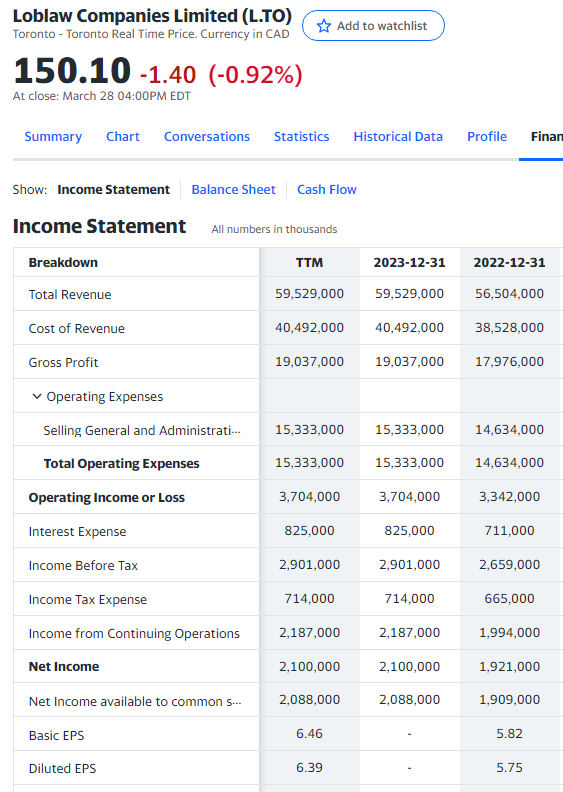The height and width of the screenshot is (792, 563).
Task: Click the star icon in Add to watchlist
Action: (x=324, y=26)
